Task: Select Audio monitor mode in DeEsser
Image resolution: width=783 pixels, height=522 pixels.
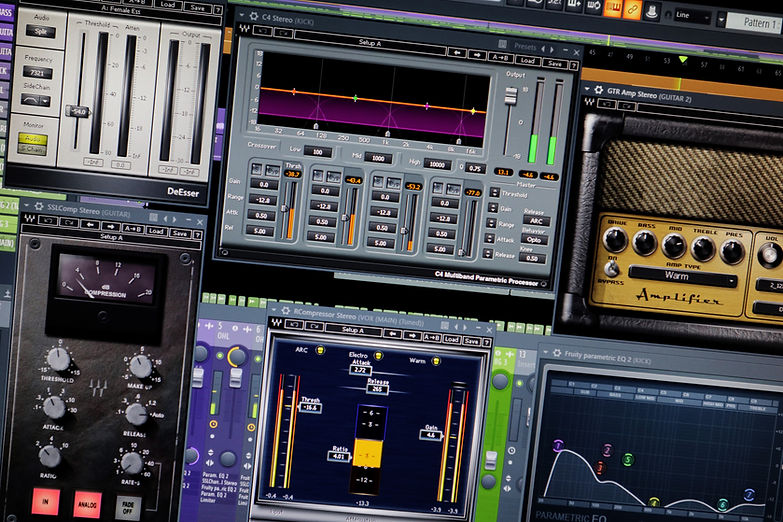Action: 32,138
